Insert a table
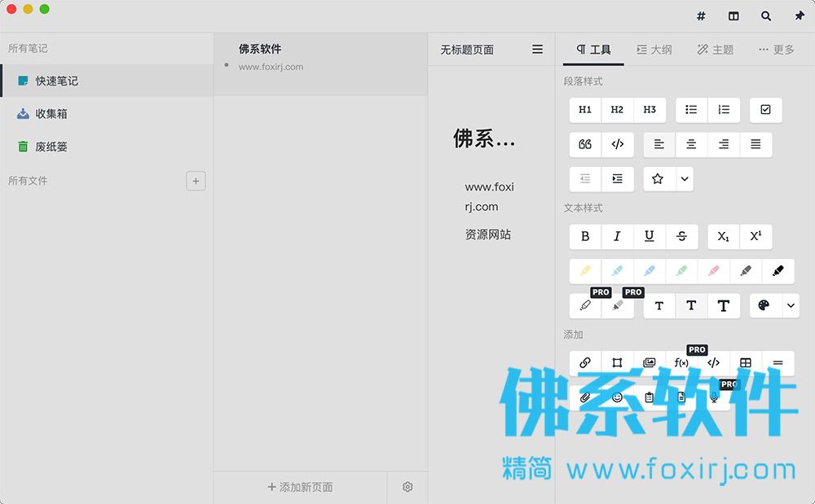815x504 pixels. point(746,363)
